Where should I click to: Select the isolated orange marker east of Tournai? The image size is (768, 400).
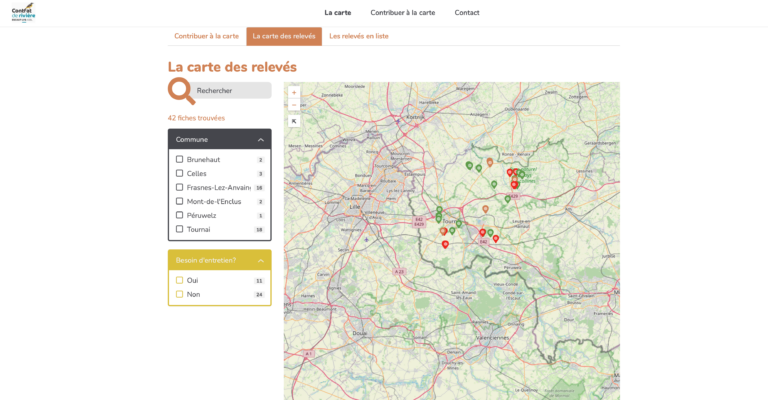pos(485,209)
